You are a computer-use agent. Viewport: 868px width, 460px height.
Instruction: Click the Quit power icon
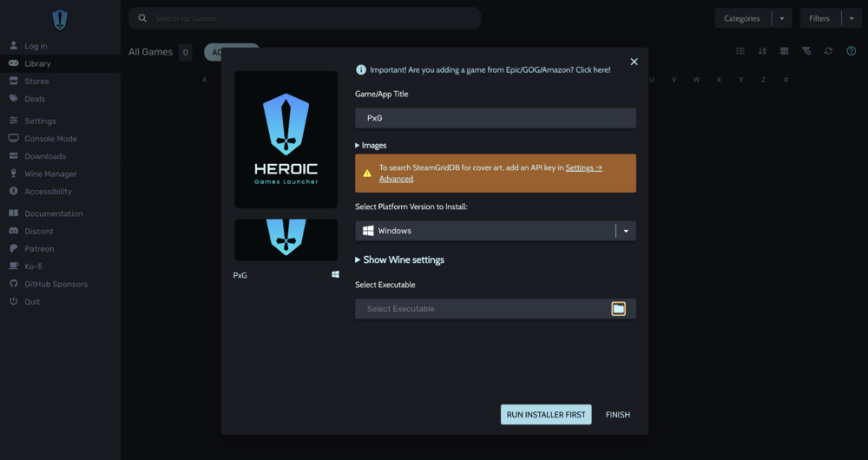pyautogui.click(x=13, y=301)
